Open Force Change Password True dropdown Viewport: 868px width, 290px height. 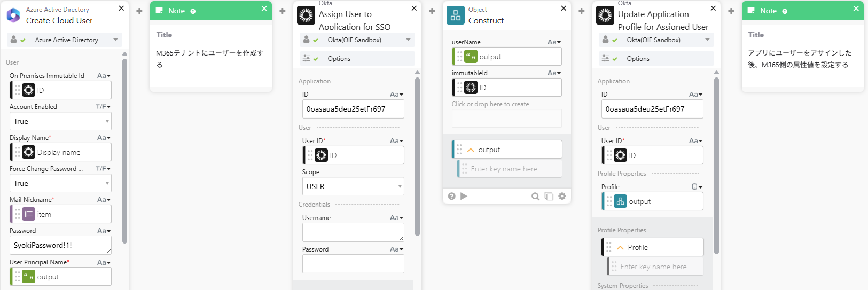[x=60, y=183]
